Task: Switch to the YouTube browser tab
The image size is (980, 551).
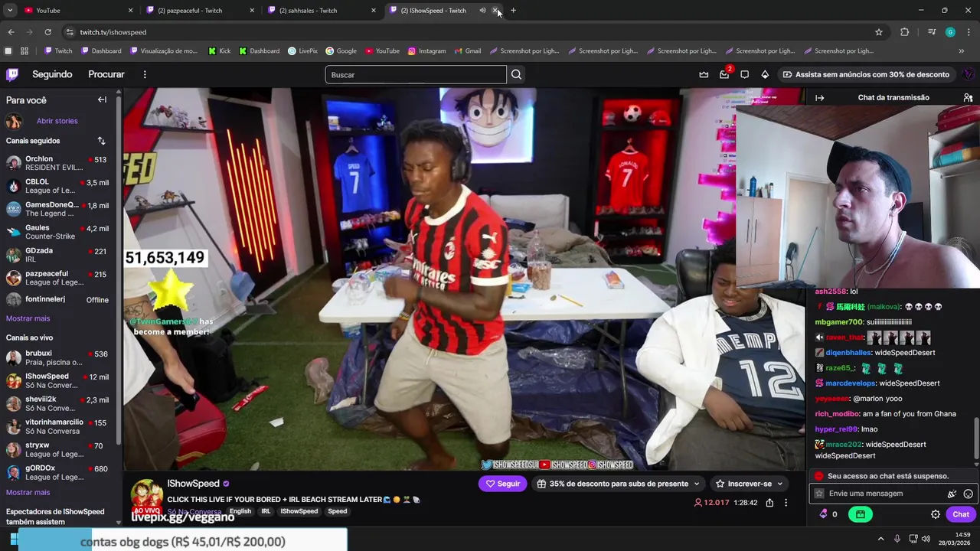Action: [77, 11]
